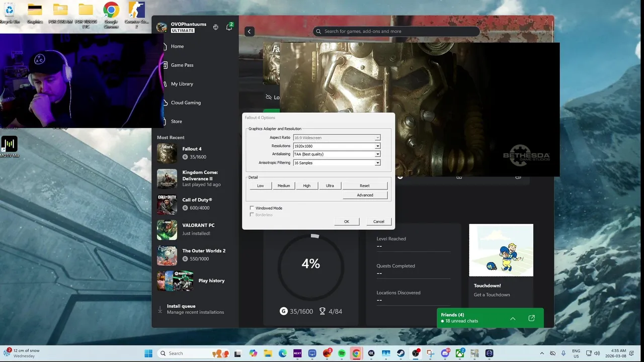This screenshot has height=362, width=644.
Task: Set detail preset to Low
Action: pos(261,186)
